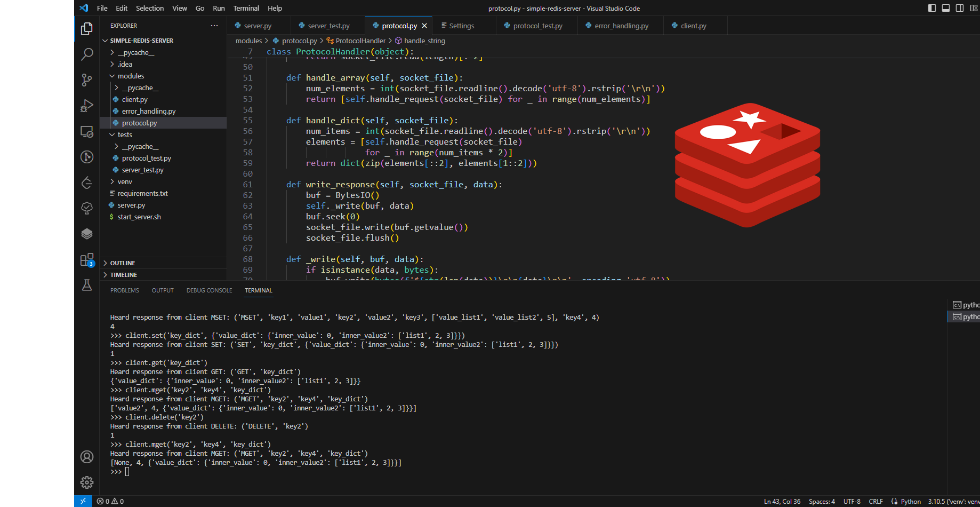Close the protocol.py editor tab
The height and width of the screenshot is (507, 980).
click(x=424, y=26)
